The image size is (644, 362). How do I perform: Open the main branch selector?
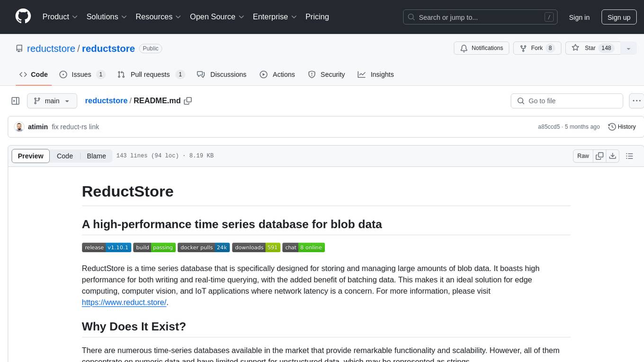(52, 101)
